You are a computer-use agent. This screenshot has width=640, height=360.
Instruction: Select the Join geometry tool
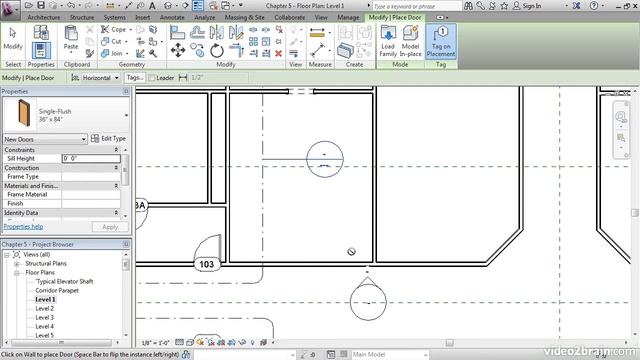115,53
